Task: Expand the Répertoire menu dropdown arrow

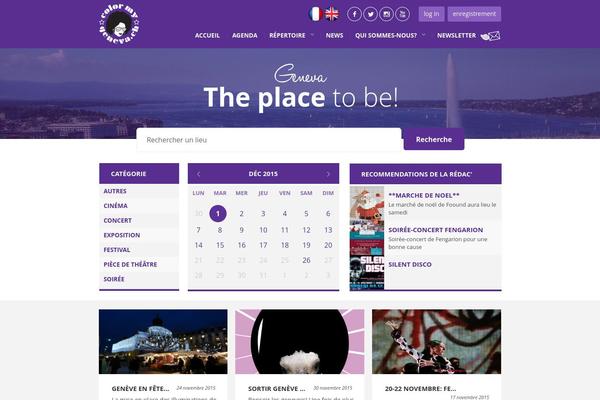Action: click(312, 35)
